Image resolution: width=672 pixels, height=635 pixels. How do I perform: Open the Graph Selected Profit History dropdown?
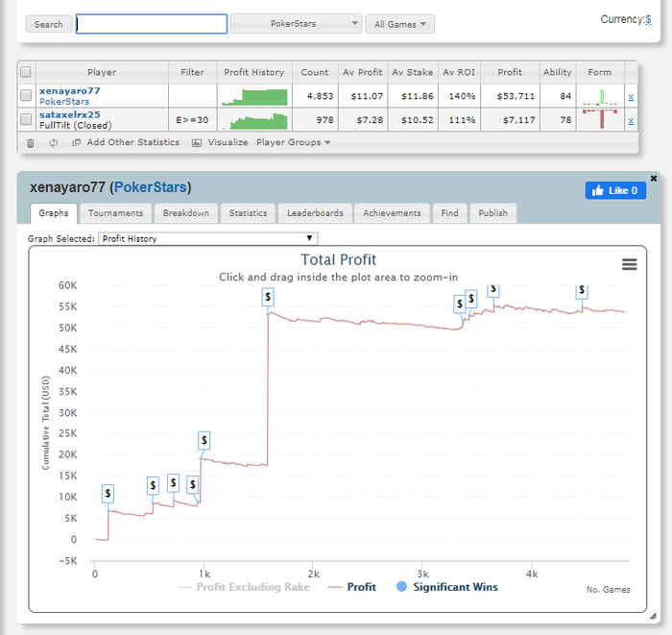(208, 238)
